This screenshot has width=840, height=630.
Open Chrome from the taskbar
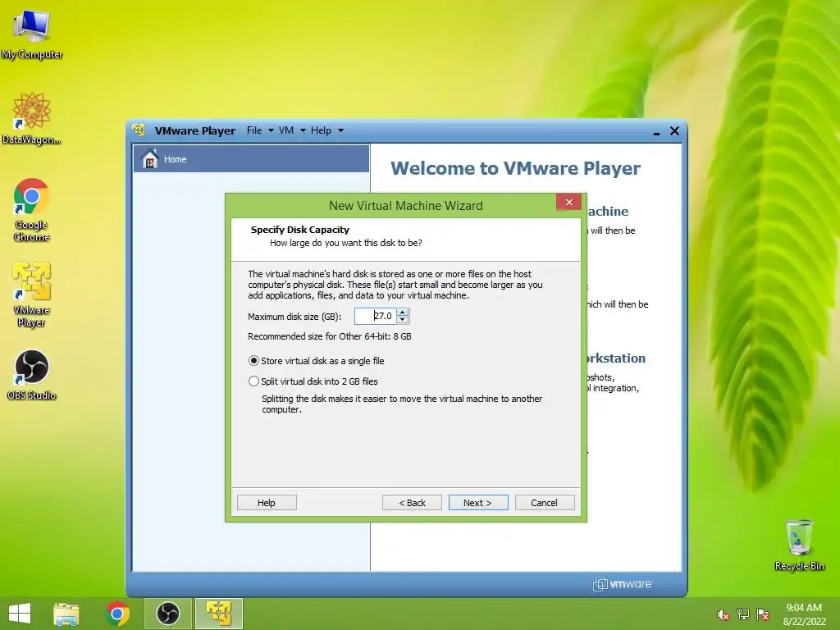pos(117,614)
